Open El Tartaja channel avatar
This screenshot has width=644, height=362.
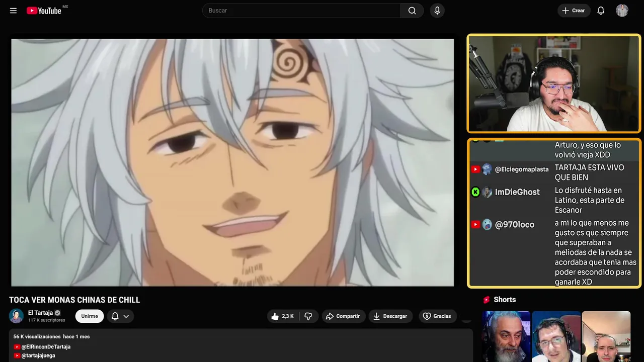click(x=17, y=316)
